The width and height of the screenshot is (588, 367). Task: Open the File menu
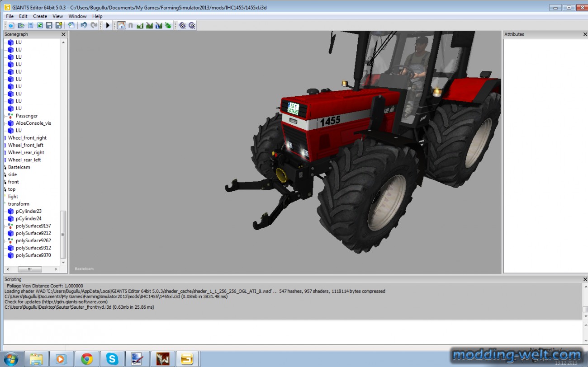pos(9,16)
